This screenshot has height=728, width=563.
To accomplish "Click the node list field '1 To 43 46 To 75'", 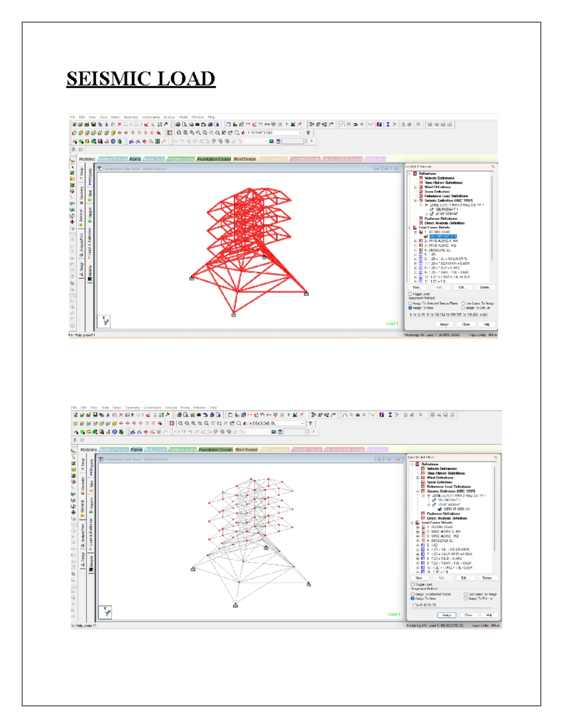I will (451, 605).
